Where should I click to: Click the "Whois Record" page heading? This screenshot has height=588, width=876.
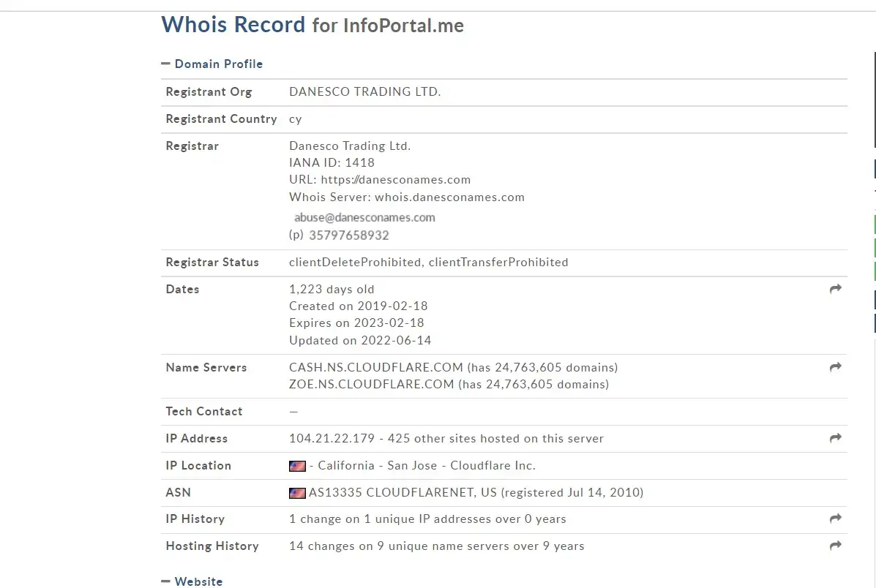click(233, 25)
